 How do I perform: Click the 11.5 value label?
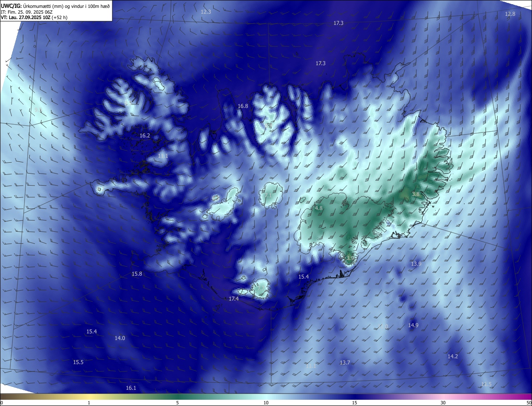[x=486, y=384]
